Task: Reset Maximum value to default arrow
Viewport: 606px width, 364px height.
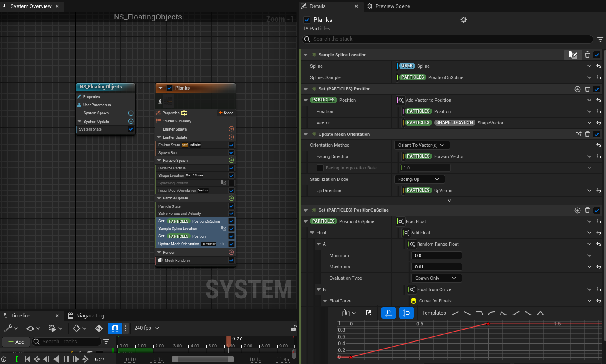Action: [599, 267]
